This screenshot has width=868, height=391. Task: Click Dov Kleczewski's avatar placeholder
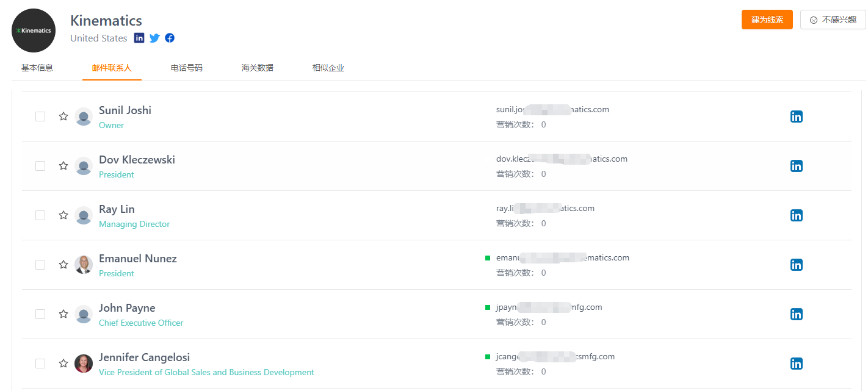(84, 166)
